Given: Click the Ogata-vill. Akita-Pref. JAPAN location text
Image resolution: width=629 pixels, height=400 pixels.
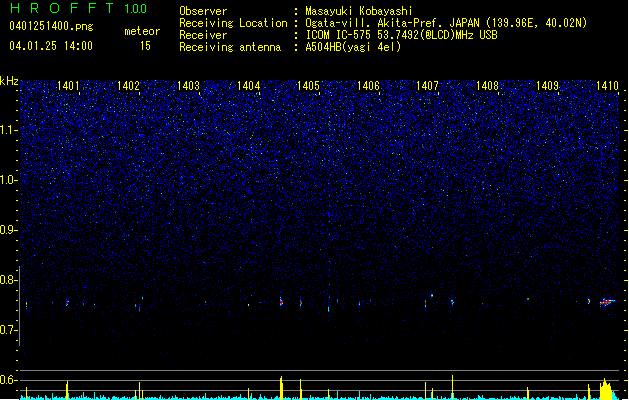Looking at the screenshot, I should 392,23.
